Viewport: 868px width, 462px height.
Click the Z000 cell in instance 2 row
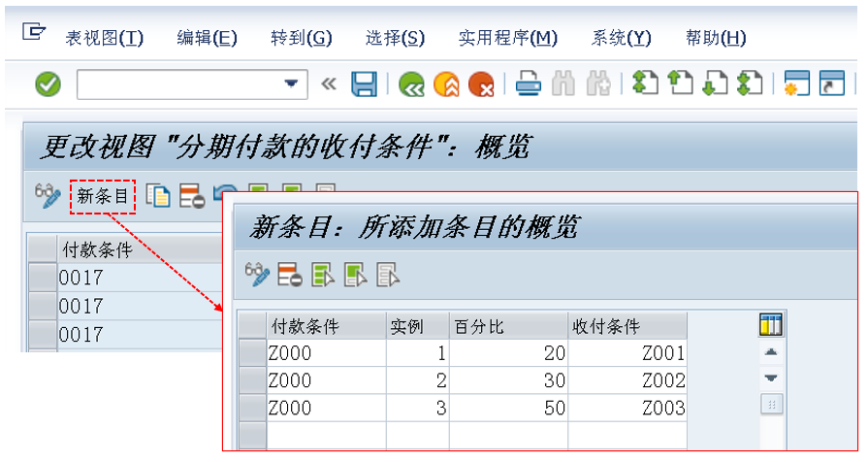click(326, 380)
